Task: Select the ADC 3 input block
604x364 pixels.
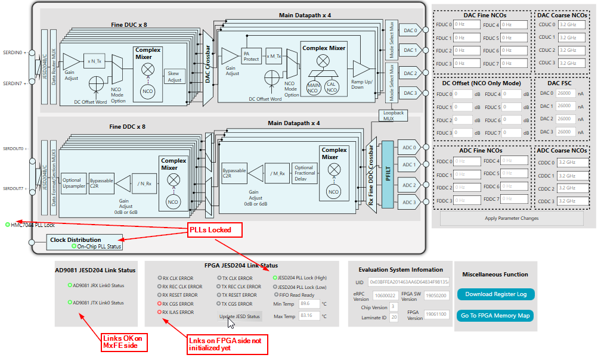Action: [x=408, y=202]
